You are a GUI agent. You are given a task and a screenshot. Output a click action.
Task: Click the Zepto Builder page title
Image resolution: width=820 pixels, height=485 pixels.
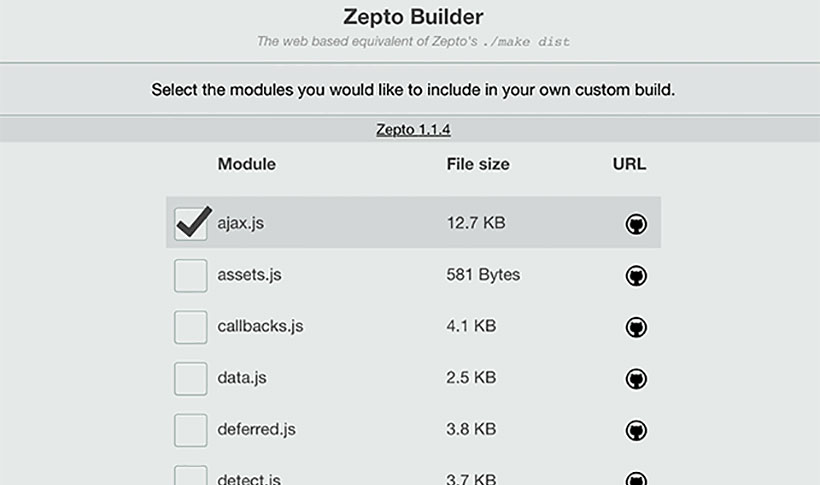point(413,16)
